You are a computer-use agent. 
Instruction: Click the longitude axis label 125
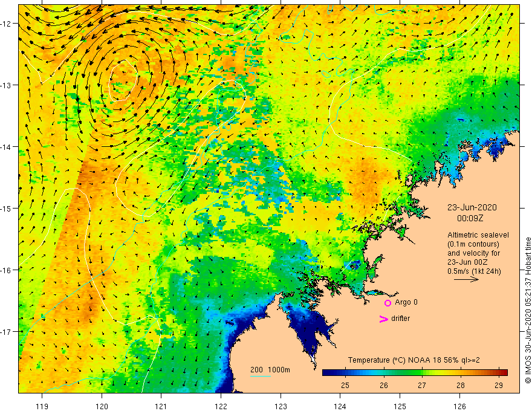click(x=400, y=406)
